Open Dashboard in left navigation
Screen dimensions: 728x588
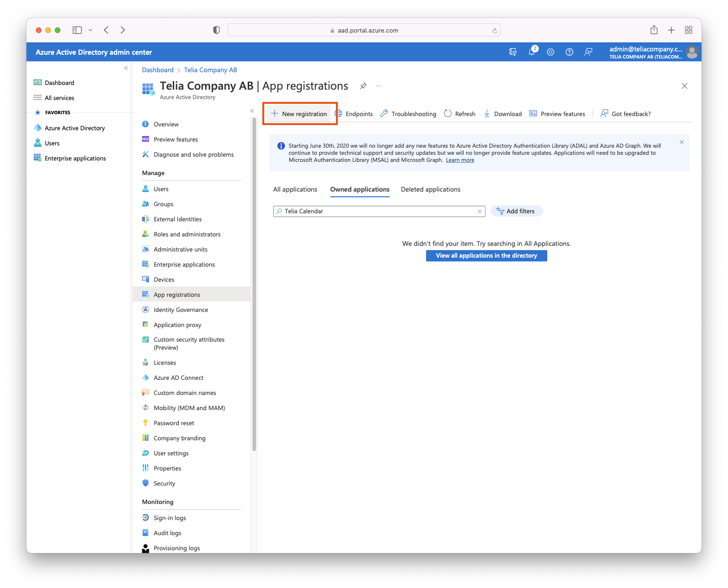[59, 83]
